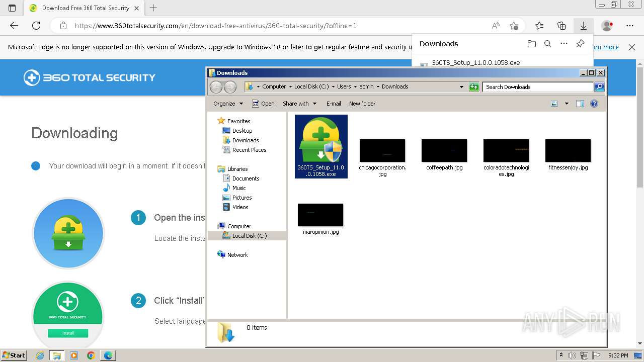Viewport: 644px width, 362px height.
Task: Open Edge tab actions menu icon
Action: click(12, 8)
